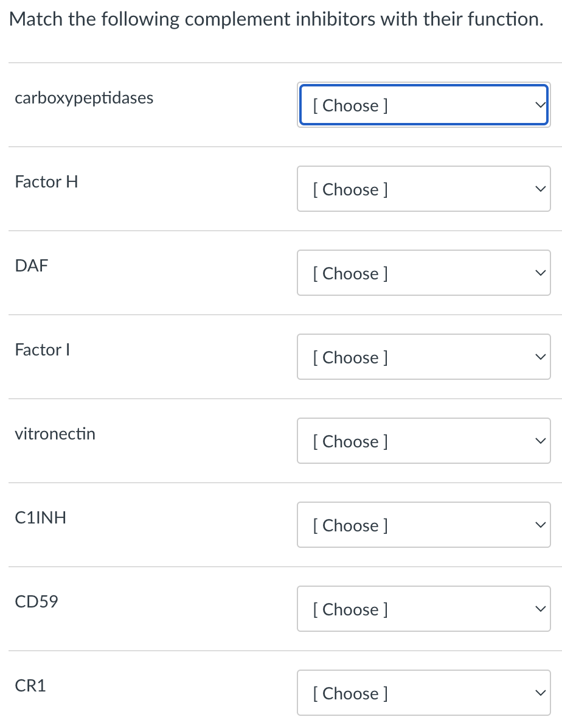562x728 pixels.
Task: Click the chevron on the DAF dropdown
Action: click(540, 273)
